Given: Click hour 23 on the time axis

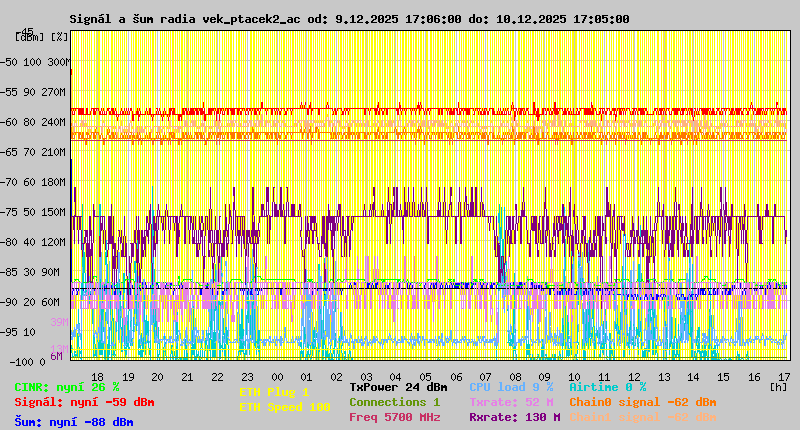Looking at the screenshot, I should (x=218, y=377).
